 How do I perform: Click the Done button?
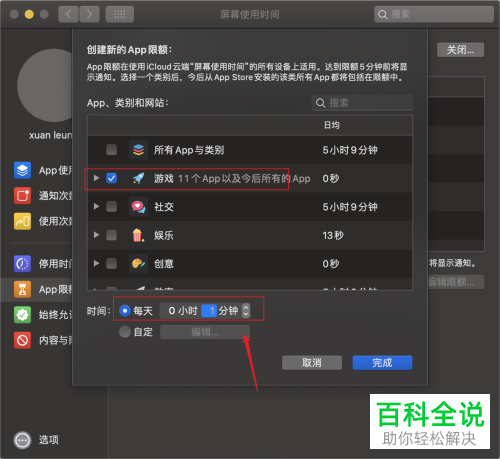(382, 363)
